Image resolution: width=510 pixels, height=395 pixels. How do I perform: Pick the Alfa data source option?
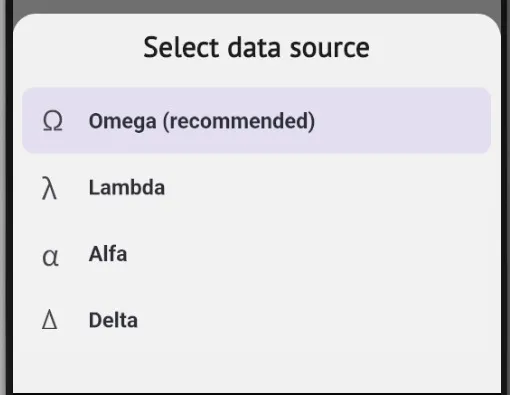(256, 254)
